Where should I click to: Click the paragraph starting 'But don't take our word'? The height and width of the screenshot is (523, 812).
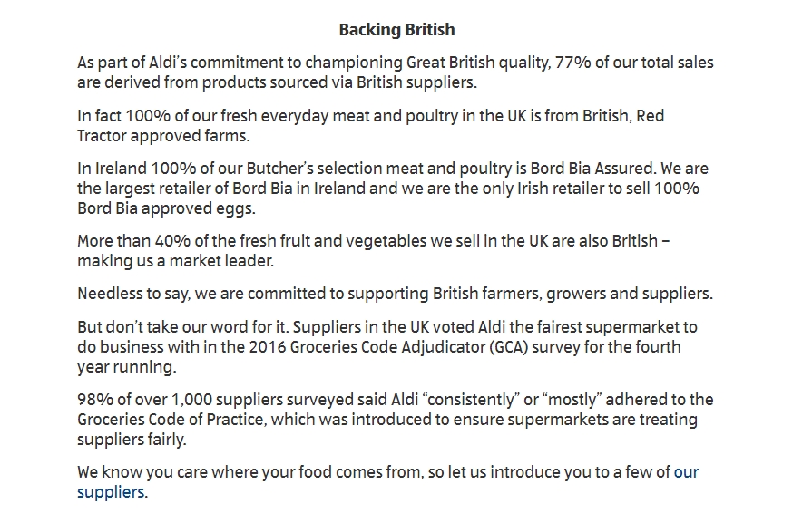(387, 347)
